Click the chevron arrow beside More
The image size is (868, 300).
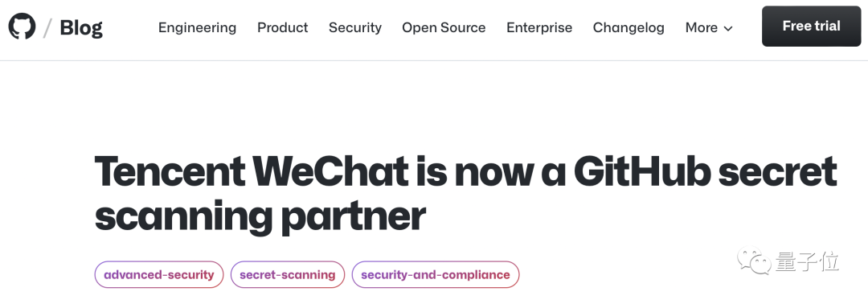click(x=728, y=29)
